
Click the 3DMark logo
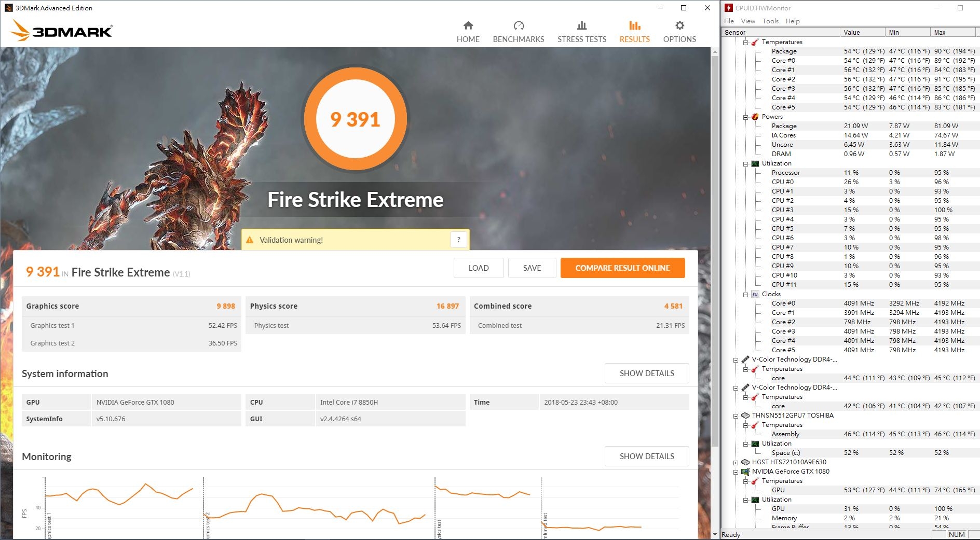(61, 30)
